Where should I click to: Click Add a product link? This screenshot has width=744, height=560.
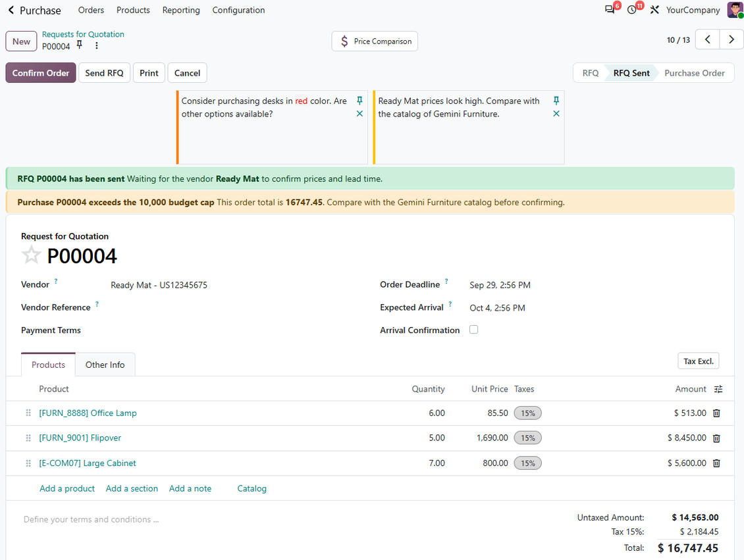[x=67, y=488]
